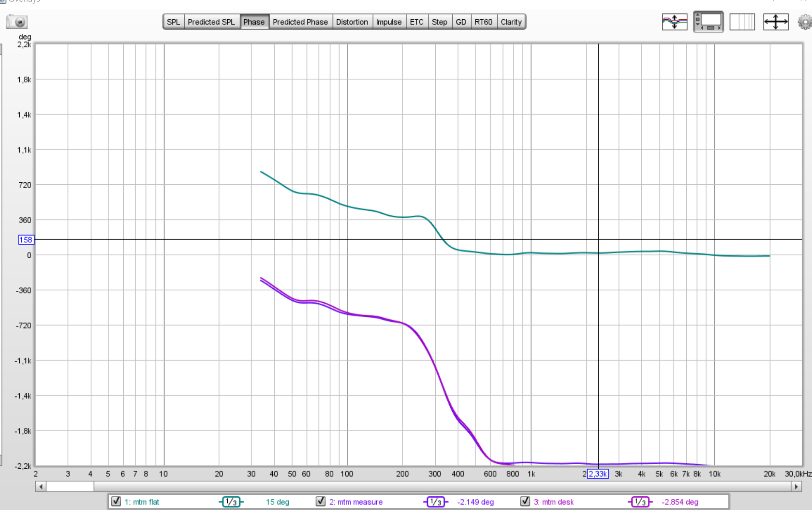Click the graph limits icon

742,22
